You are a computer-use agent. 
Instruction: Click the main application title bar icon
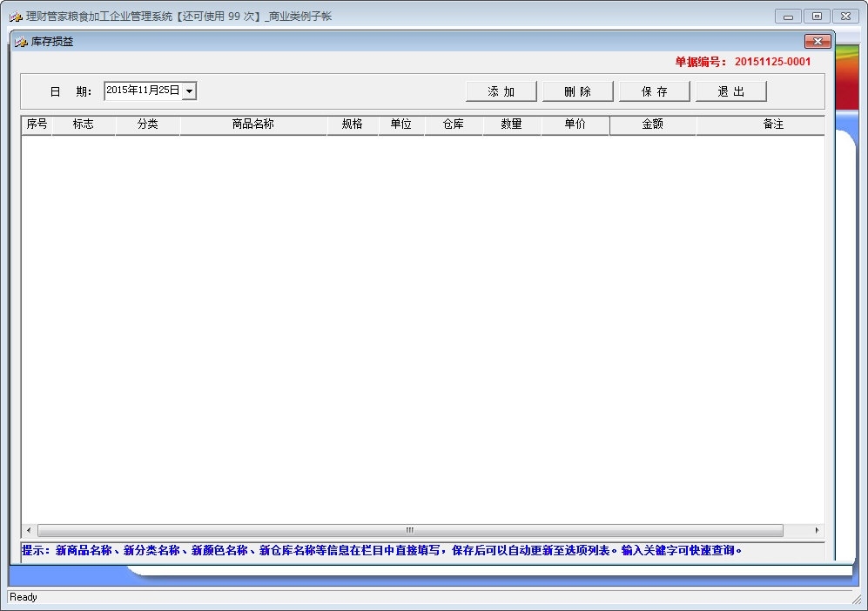(x=15, y=17)
